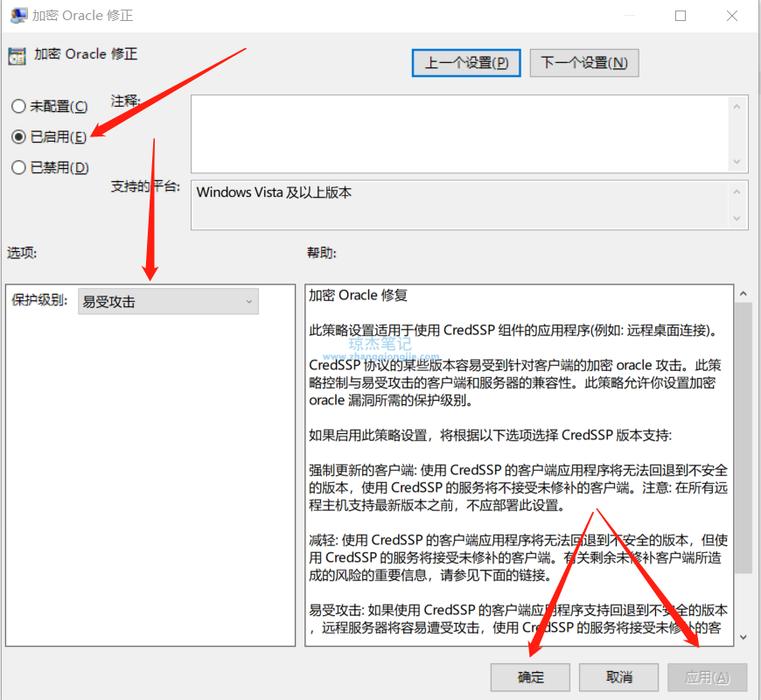Click the 选项: label
Image resolution: width=761 pixels, height=700 pixels.
coord(22,253)
